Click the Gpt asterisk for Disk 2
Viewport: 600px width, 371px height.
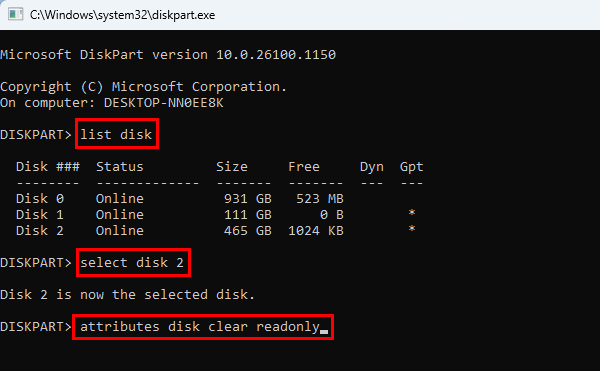coord(412,229)
